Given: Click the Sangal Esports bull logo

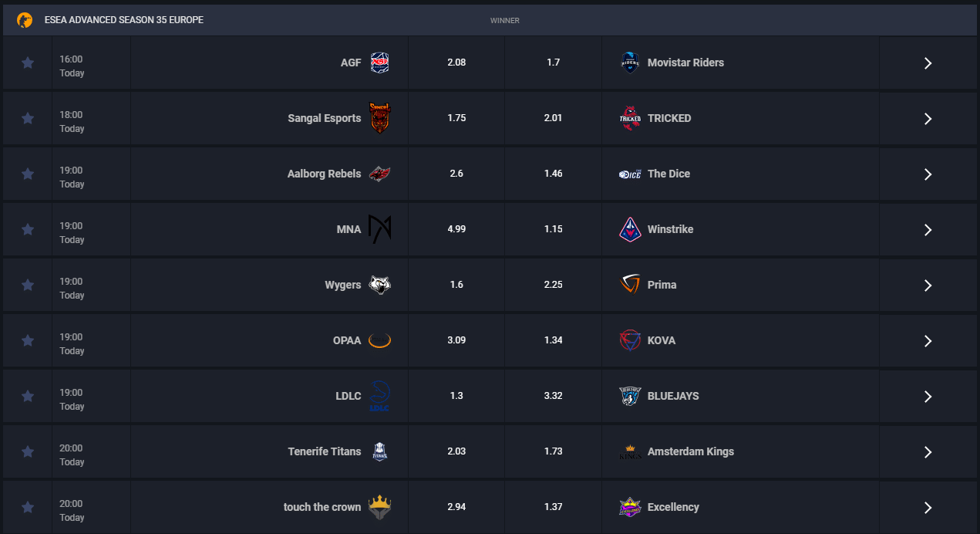Looking at the screenshot, I should [379, 118].
